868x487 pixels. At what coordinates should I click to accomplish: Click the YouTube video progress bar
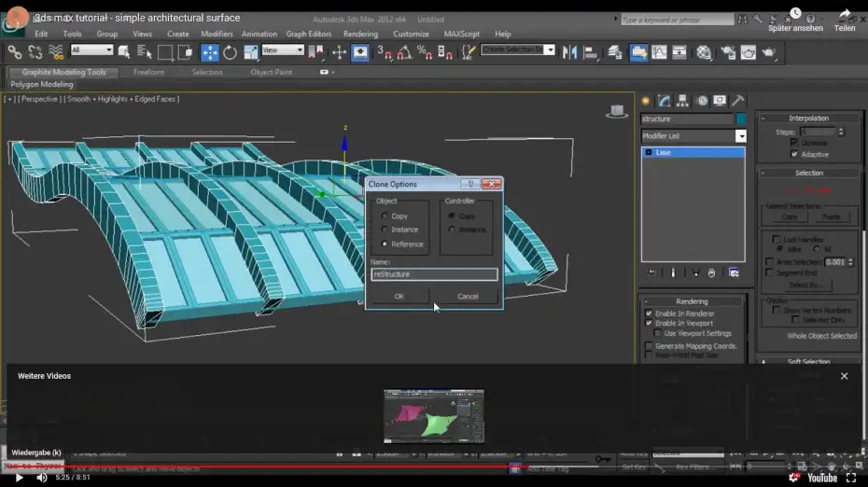click(x=434, y=466)
